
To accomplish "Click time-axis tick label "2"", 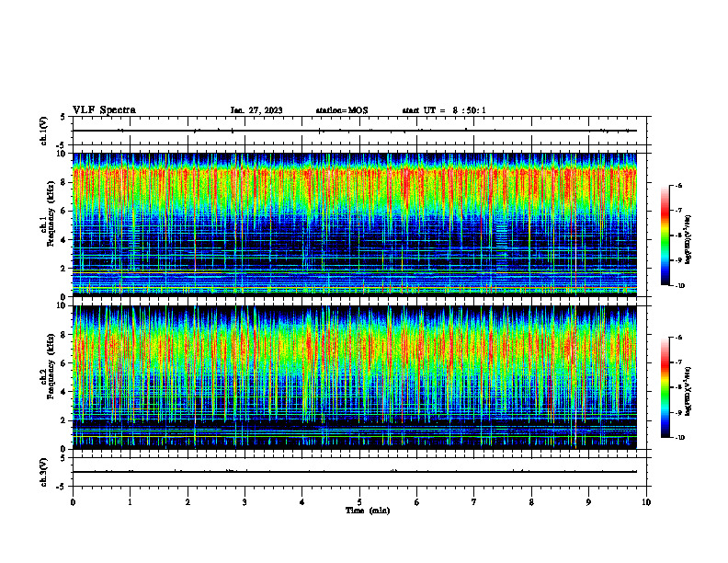I will [x=188, y=502].
